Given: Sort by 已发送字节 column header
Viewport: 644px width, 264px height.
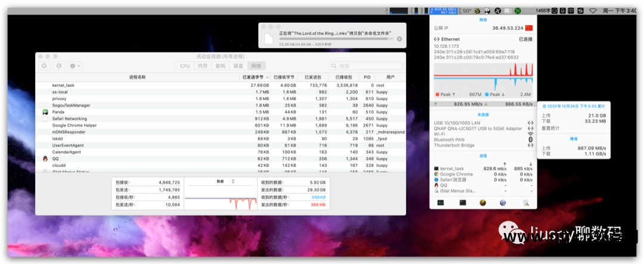Looking at the screenshot, I should pyautogui.click(x=256, y=77).
